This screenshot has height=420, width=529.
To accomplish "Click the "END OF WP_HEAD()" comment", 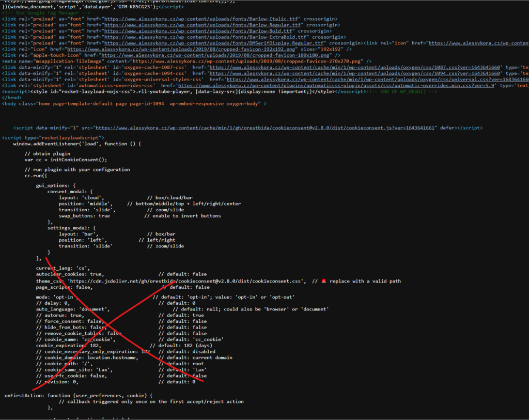I will click(401, 92).
